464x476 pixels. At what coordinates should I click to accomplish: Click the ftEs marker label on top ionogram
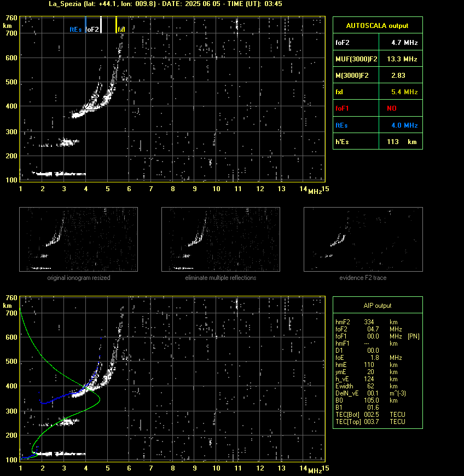coord(76,30)
